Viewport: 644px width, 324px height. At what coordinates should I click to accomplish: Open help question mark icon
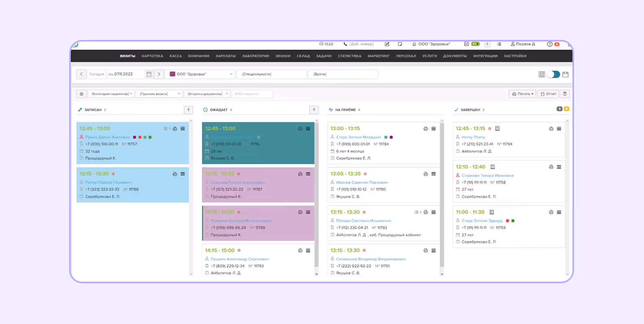[550, 44]
